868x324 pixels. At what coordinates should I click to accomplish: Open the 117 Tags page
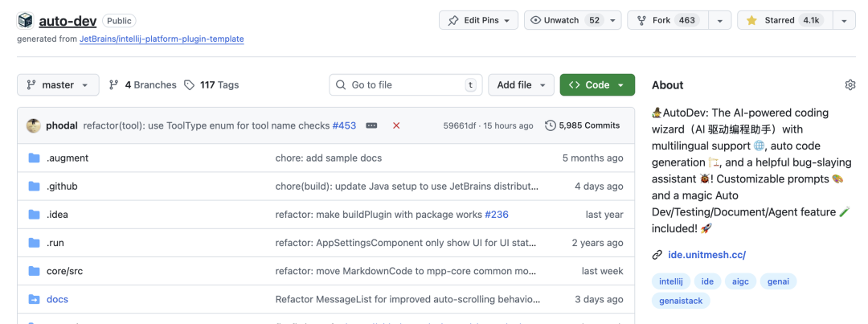click(211, 85)
